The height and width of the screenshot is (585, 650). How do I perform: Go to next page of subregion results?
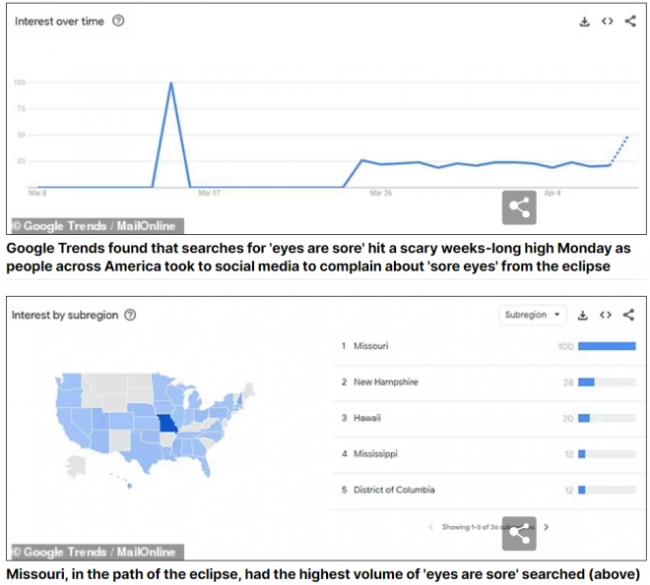coord(546,526)
